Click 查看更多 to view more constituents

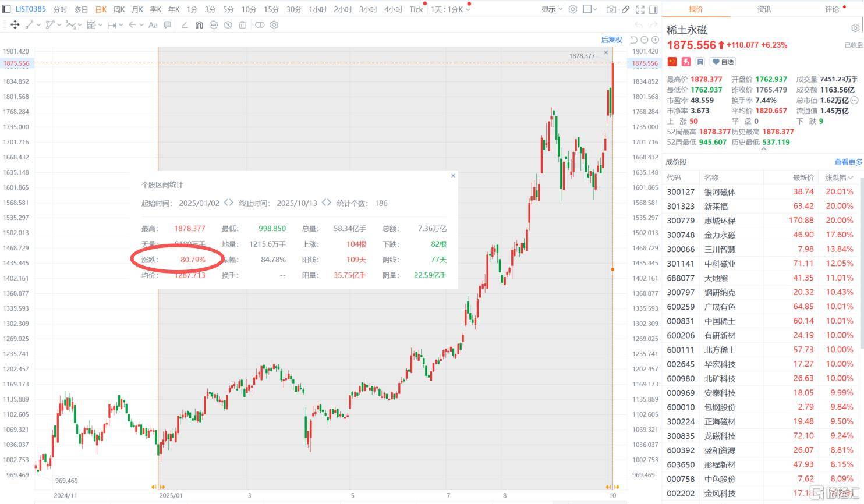pos(848,162)
